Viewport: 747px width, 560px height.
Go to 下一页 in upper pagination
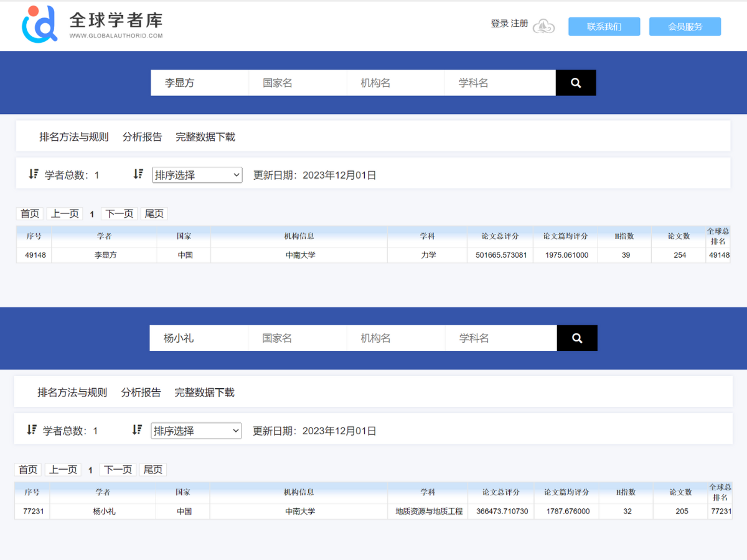point(119,214)
